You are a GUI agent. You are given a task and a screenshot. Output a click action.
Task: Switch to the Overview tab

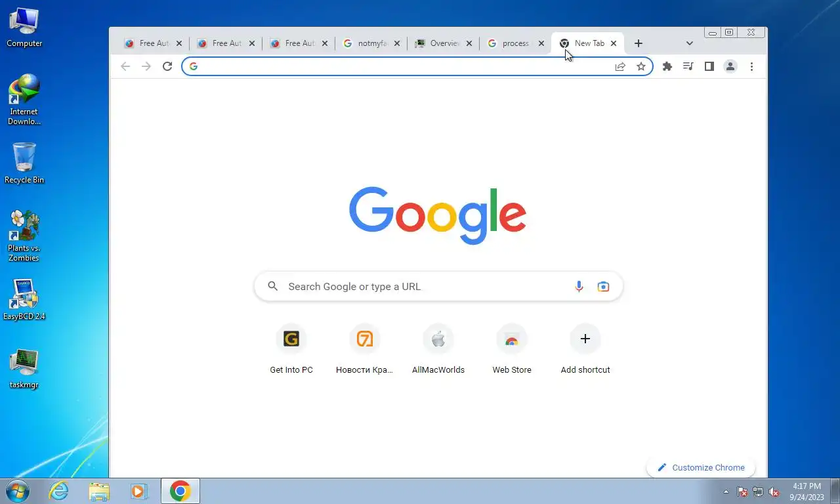tap(444, 43)
